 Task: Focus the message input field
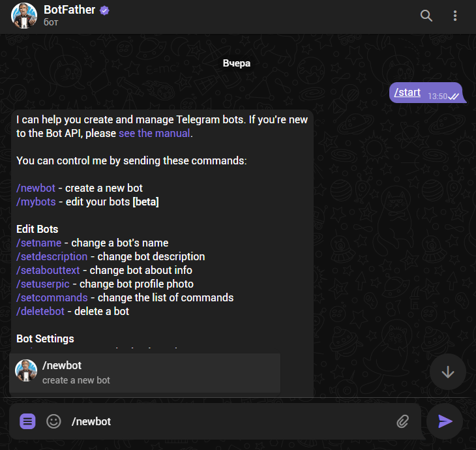(228, 421)
